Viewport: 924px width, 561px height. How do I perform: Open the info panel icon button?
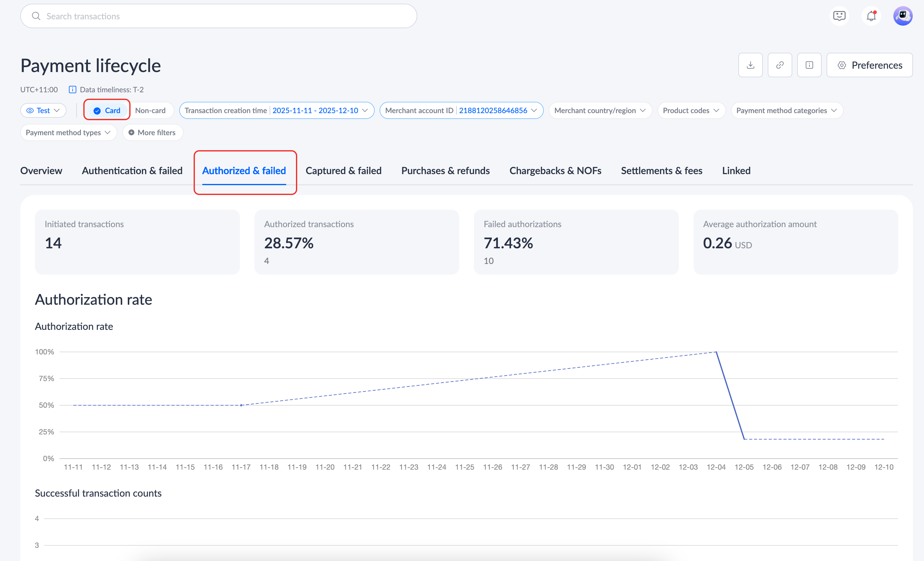point(809,65)
